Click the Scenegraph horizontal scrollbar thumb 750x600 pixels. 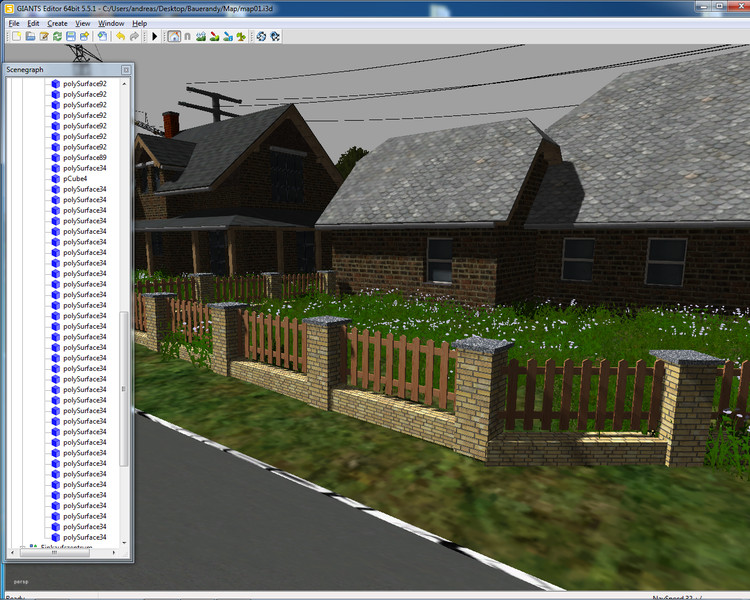click(54, 552)
